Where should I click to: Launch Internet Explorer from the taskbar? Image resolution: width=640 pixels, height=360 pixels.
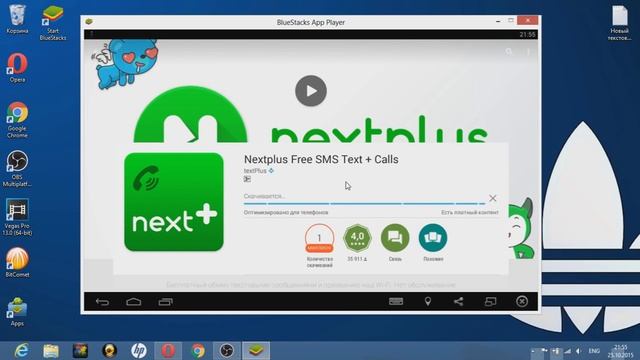pyautogui.click(x=21, y=351)
